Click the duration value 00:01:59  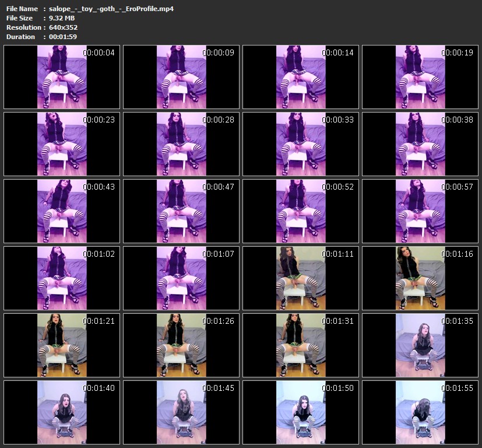click(62, 37)
